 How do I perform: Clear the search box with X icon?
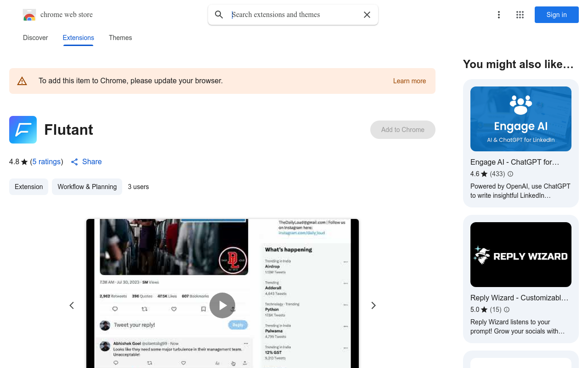pos(367,15)
